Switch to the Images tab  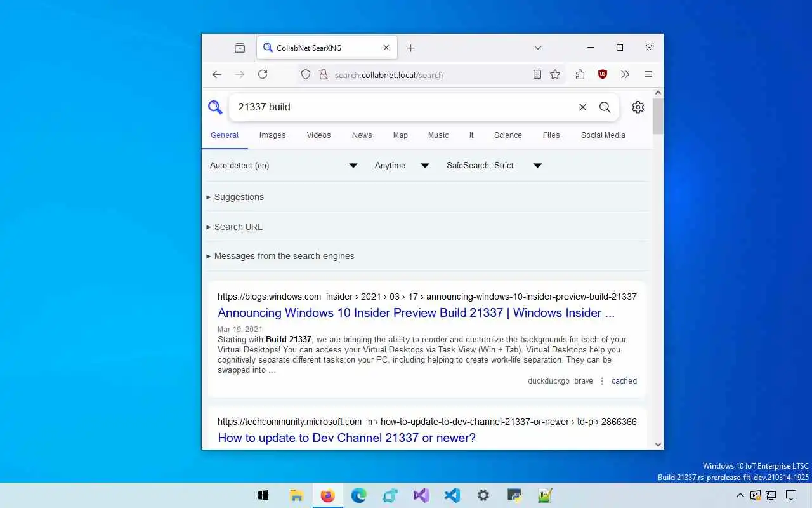pyautogui.click(x=272, y=135)
